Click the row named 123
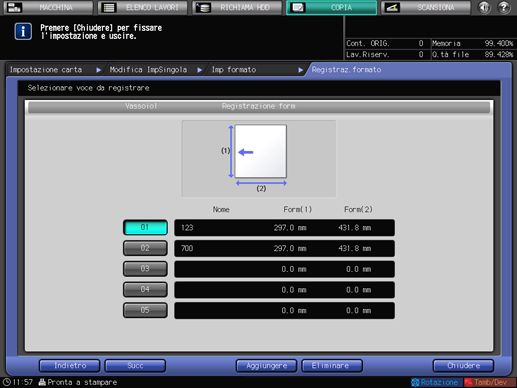This screenshot has width=517, height=388. pos(284,228)
